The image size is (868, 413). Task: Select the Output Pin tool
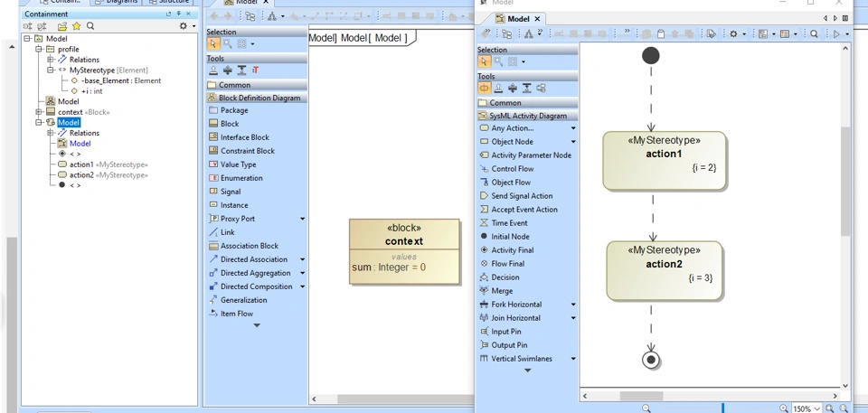(x=509, y=345)
